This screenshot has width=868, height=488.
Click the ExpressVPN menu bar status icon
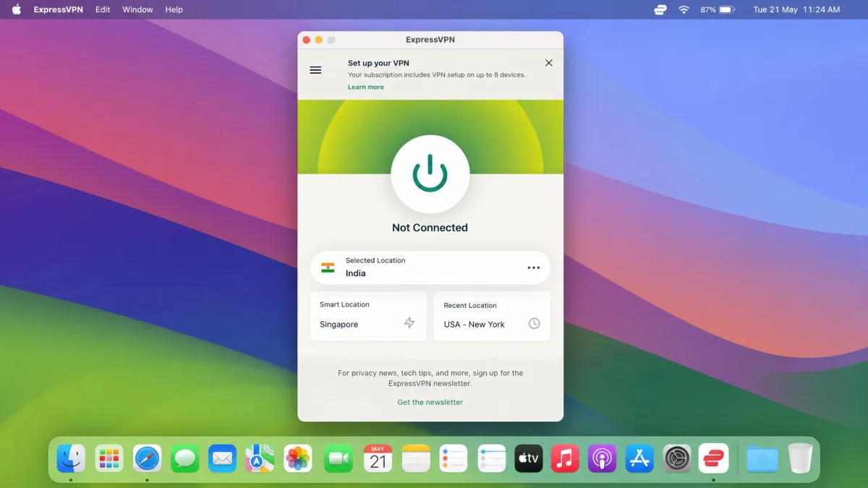point(660,9)
